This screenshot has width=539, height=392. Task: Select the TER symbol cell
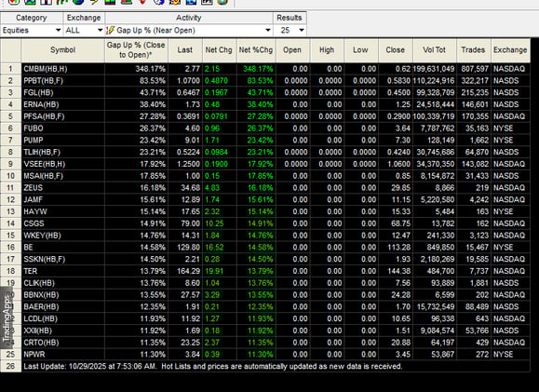pos(63,271)
